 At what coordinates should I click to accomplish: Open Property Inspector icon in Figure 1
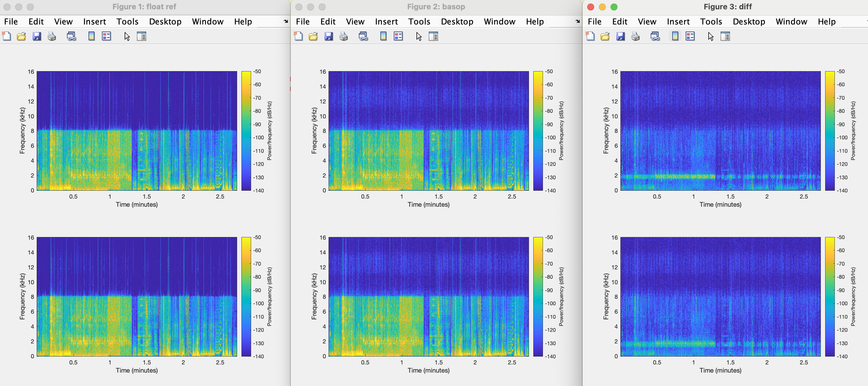tap(142, 36)
